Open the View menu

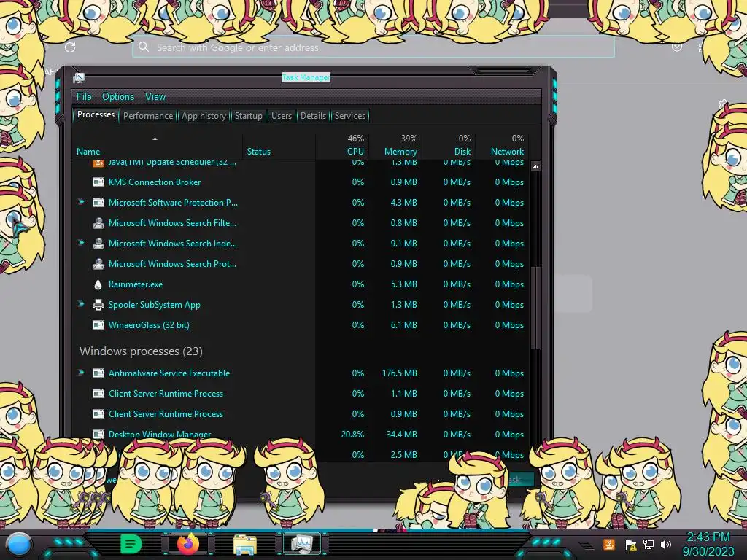click(155, 97)
